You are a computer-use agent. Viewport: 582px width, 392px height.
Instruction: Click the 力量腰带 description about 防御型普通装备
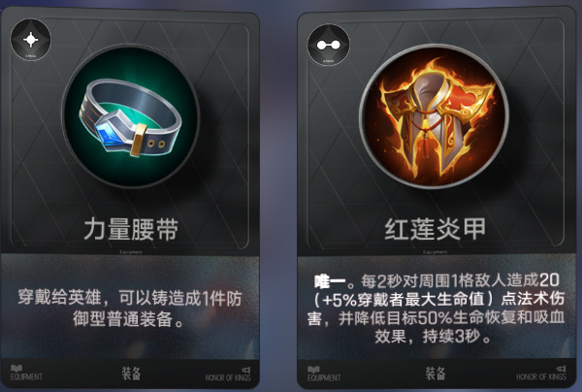(130, 309)
